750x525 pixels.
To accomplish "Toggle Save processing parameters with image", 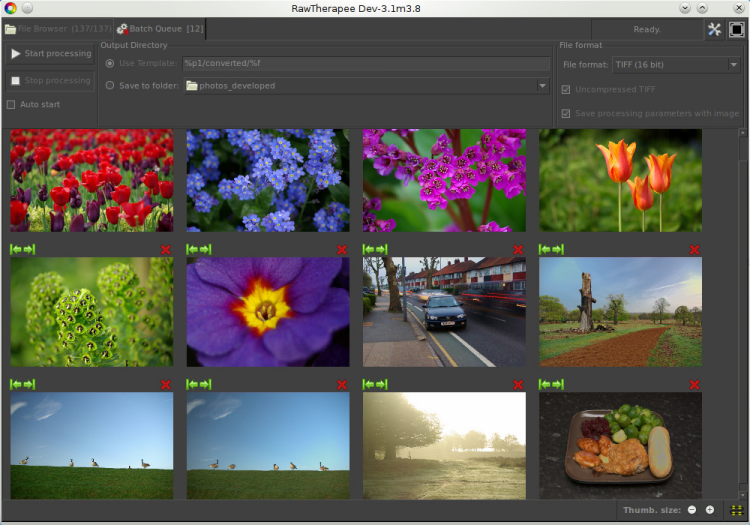I will pos(567,114).
